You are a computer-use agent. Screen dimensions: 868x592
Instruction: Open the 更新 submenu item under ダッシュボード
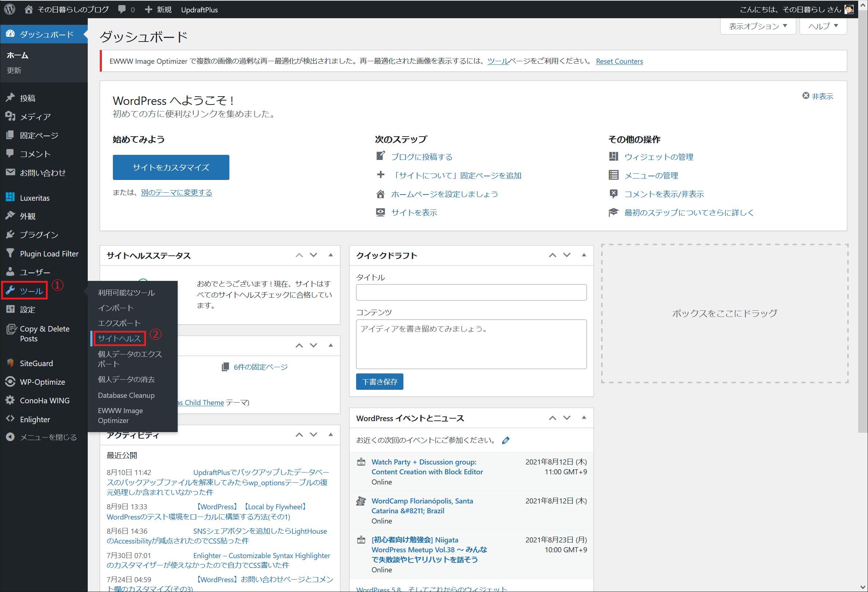14,70
